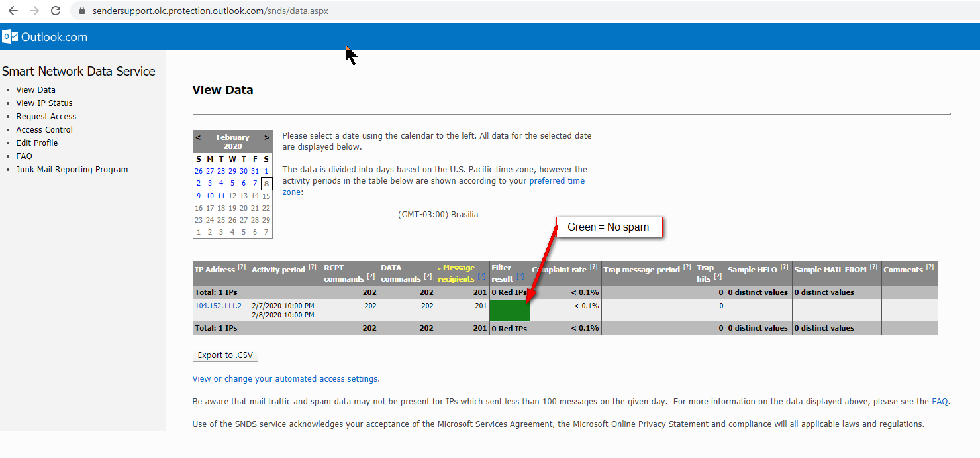The height and width of the screenshot is (458, 980).
Task: Advance calendar to next month
Action: tap(266, 138)
